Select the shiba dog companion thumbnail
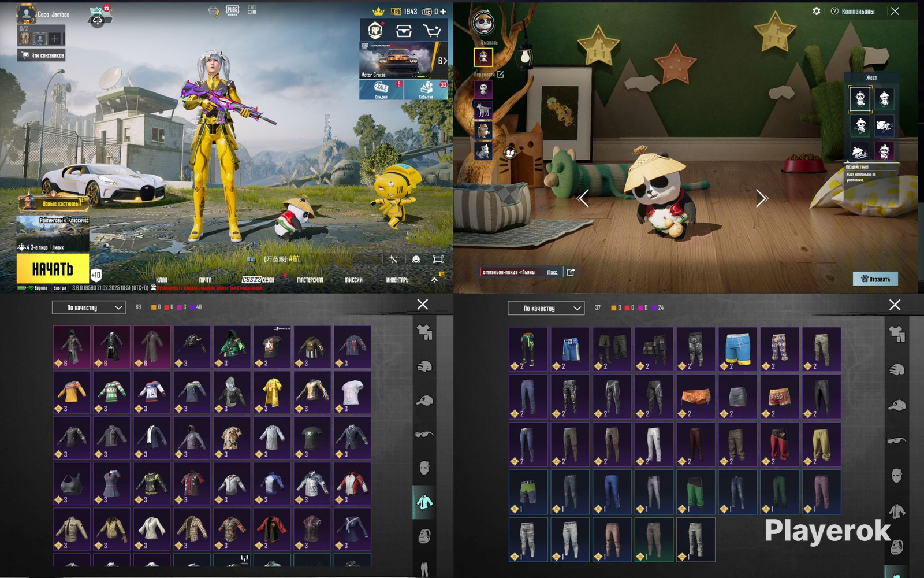 (483, 129)
